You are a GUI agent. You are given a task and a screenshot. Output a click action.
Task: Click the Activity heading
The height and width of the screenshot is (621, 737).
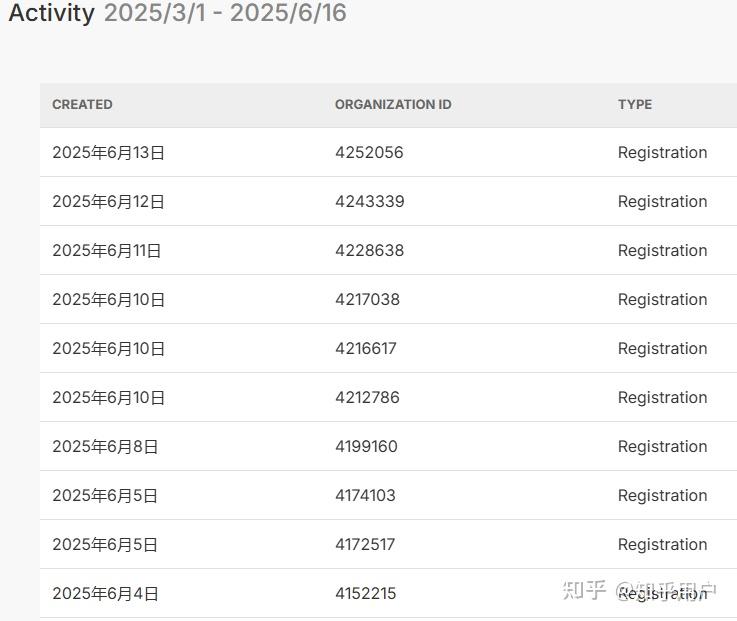52,13
